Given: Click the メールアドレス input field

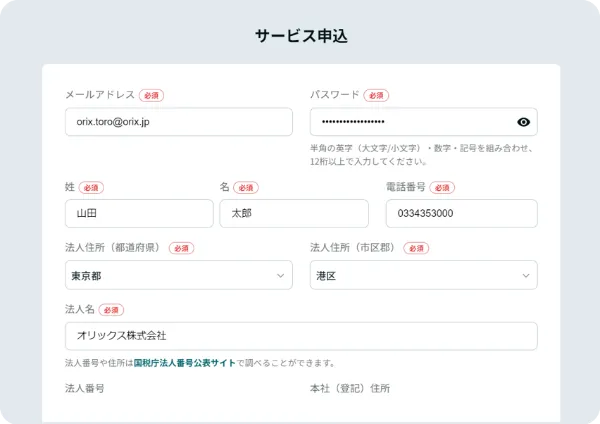Looking at the screenshot, I should 179,122.
